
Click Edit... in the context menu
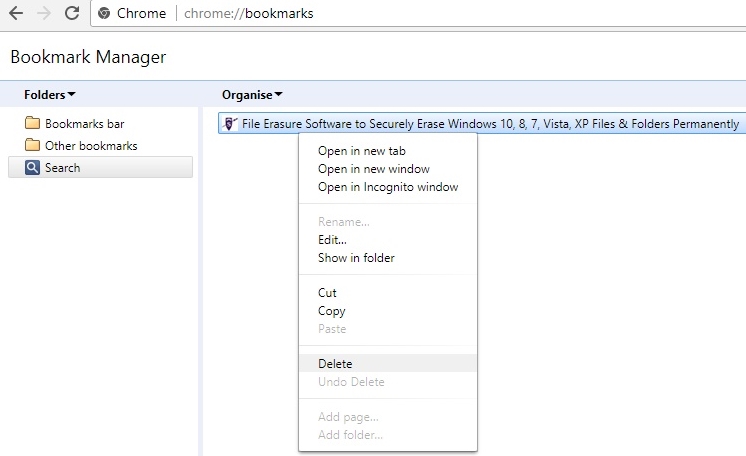click(332, 240)
